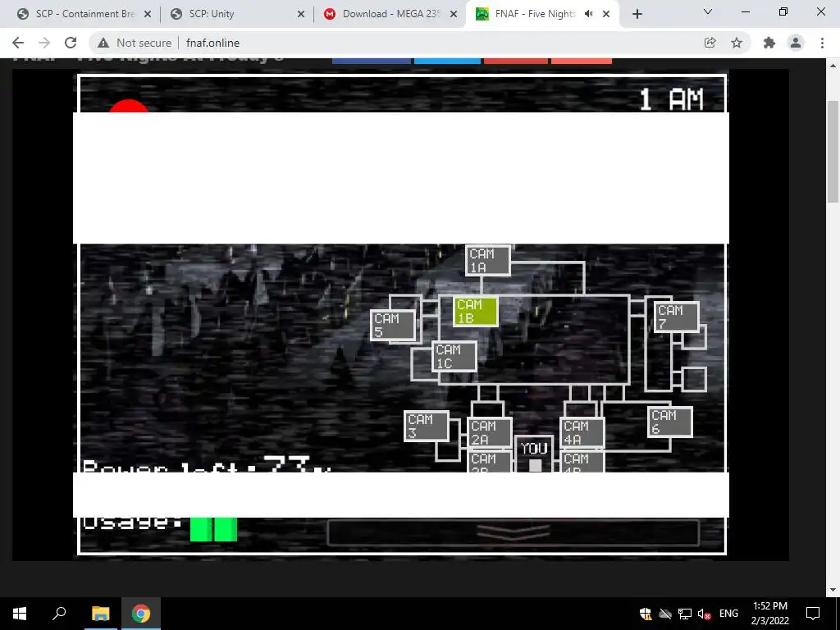Click the Chrome taskbar icon
Screen dimensions: 840x630
(x=141, y=614)
